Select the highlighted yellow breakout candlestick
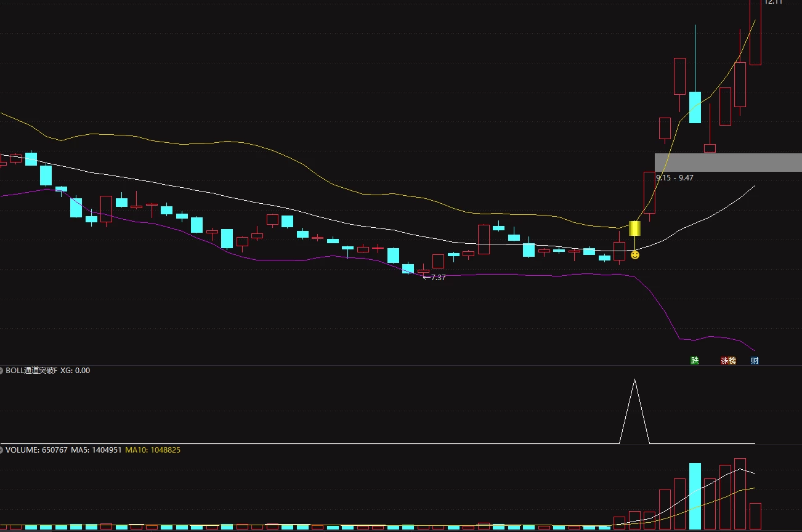 pyautogui.click(x=634, y=228)
